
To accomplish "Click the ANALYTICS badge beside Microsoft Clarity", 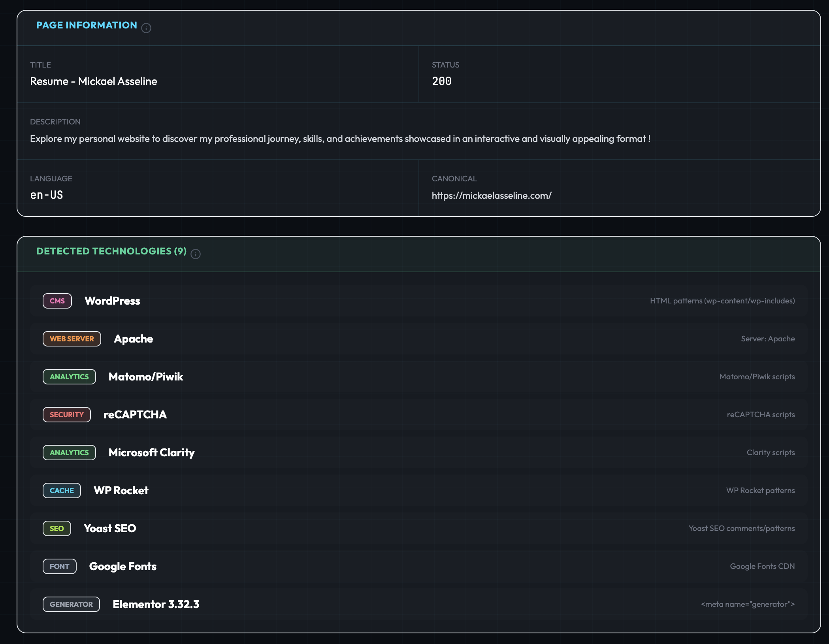I will (69, 453).
